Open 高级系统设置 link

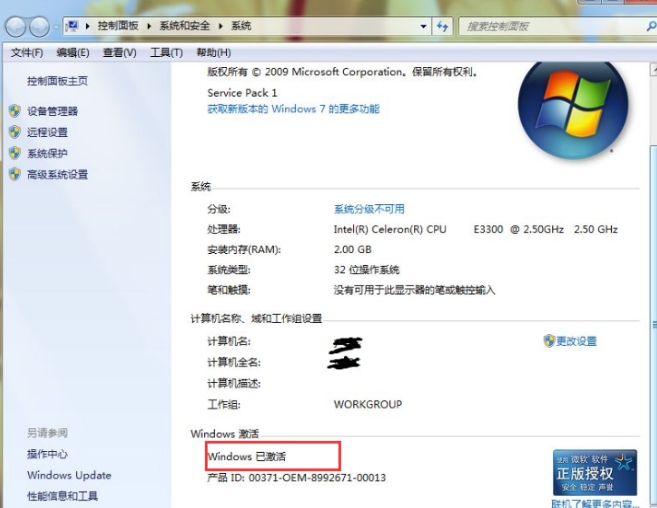coord(57,174)
